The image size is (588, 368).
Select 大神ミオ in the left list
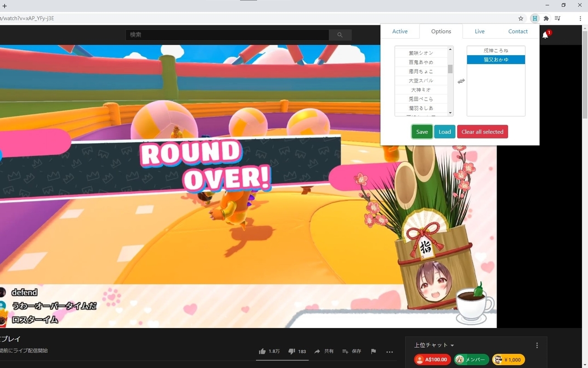(x=421, y=90)
